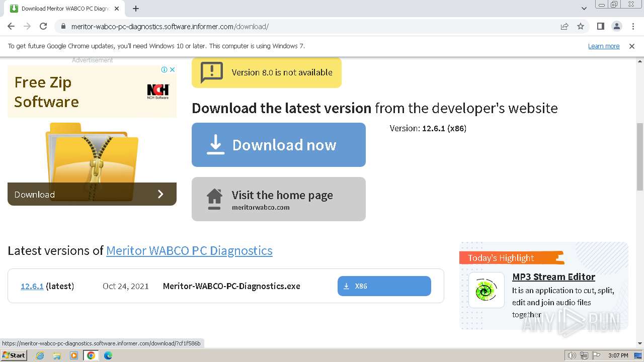
Task: Click Version 12.6.1 (x86) text
Action: click(x=428, y=128)
